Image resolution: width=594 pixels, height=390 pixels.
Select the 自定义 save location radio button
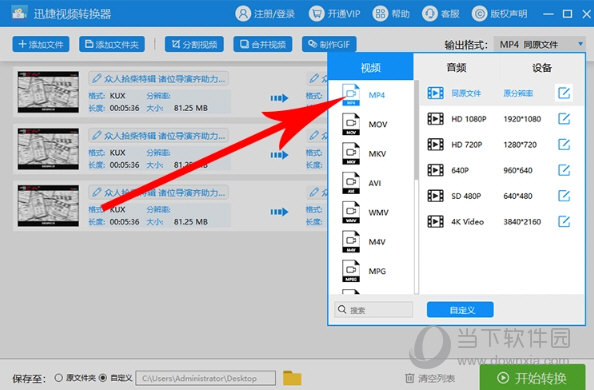[x=103, y=378]
